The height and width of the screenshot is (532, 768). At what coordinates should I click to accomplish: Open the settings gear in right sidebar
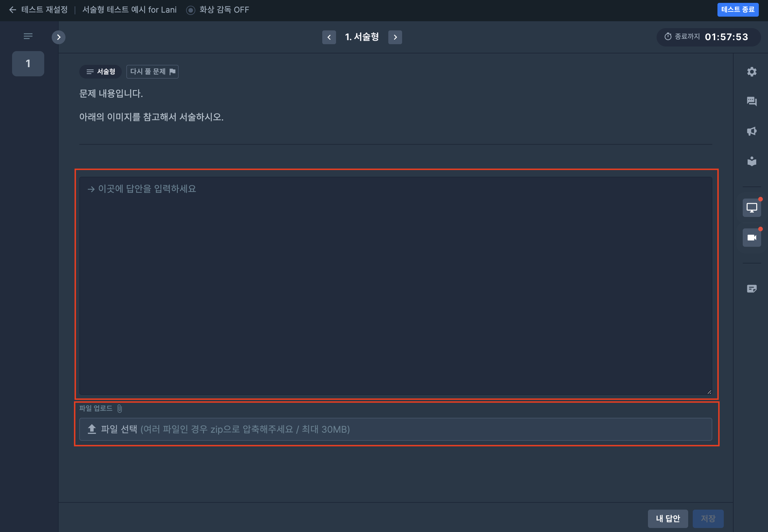(x=751, y=72)
